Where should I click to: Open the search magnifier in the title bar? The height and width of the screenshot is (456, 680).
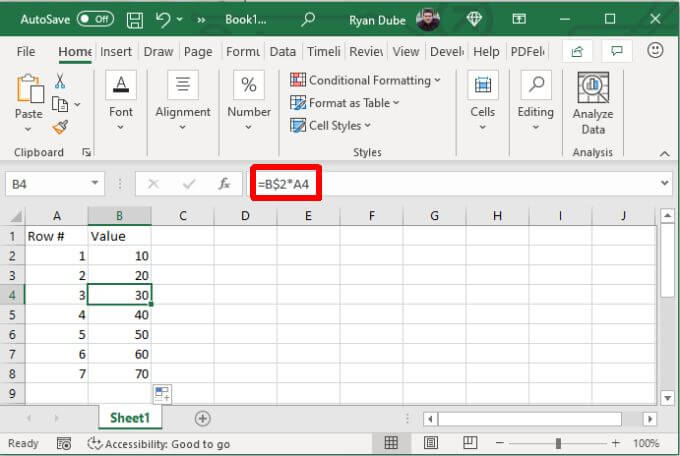pyautogui.click(x=308, y=19)
